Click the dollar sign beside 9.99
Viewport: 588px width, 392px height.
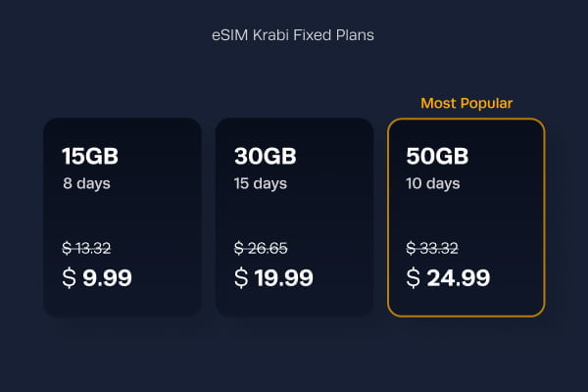point(69,278)
